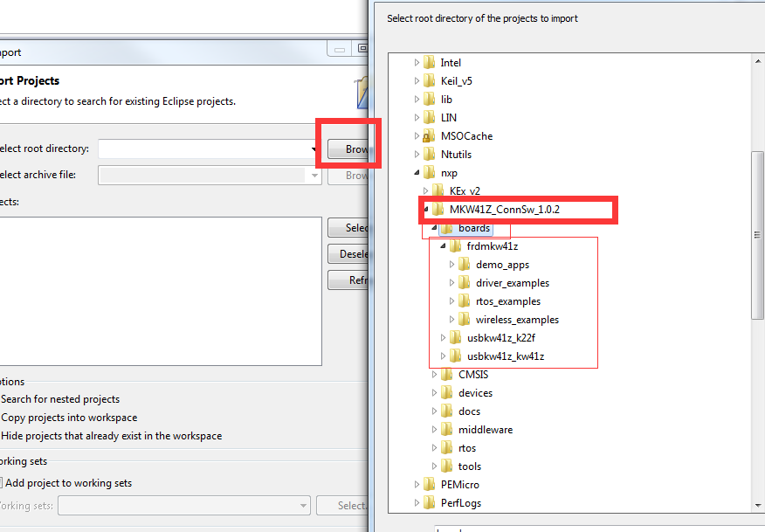Select the MKW41Z_ConnSw_1.0.2 tree item label

pyautogui.click(x=505, y=210)
